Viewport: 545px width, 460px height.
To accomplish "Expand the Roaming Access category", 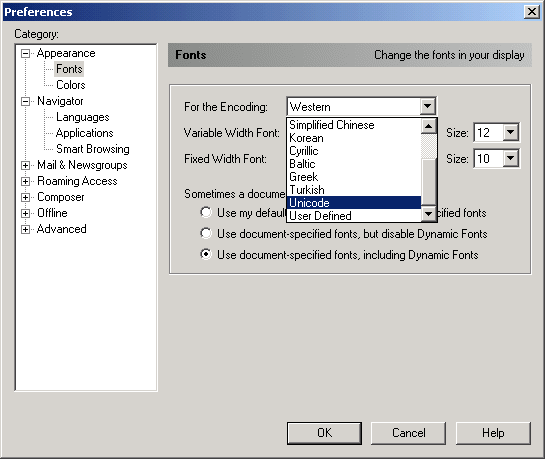I will pyautogui.click(x=25, y=181).
